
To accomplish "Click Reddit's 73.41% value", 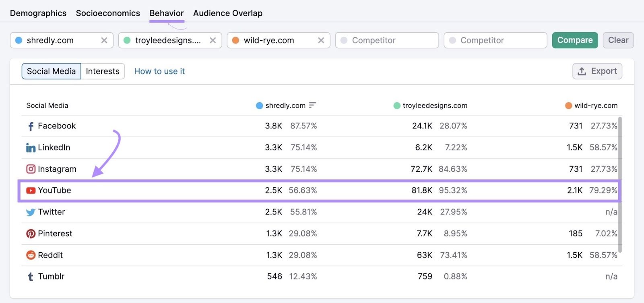I will 454,255.
